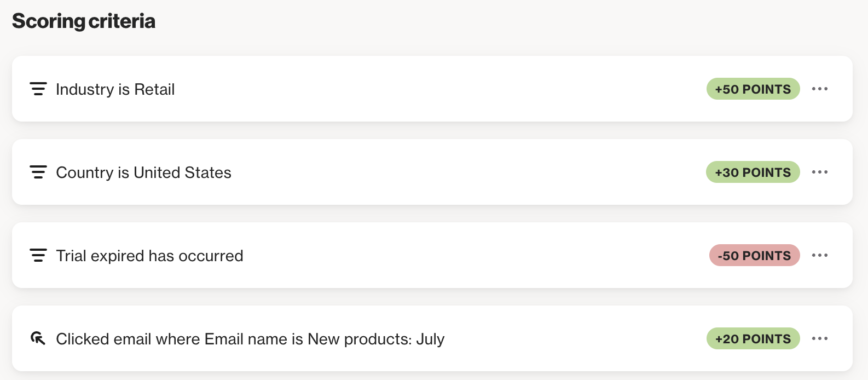Click the red -50 POINTS badge

click(755, 255)
